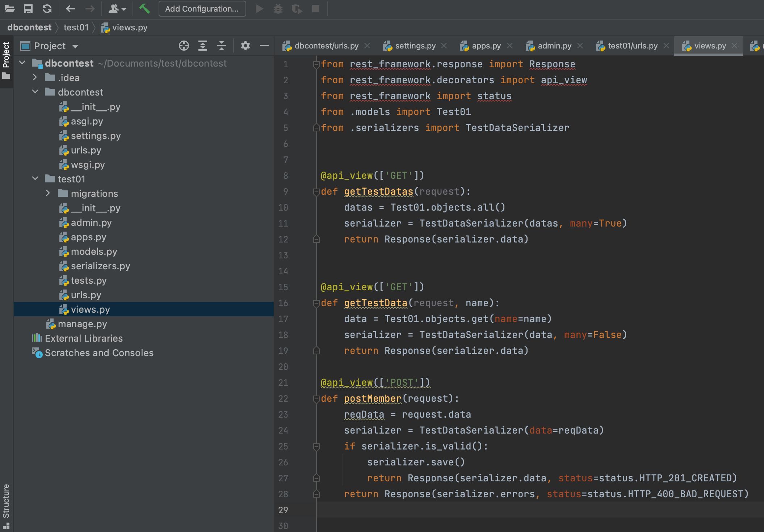
Task: Click the back navigation arrow
Action: coord(71,9)
